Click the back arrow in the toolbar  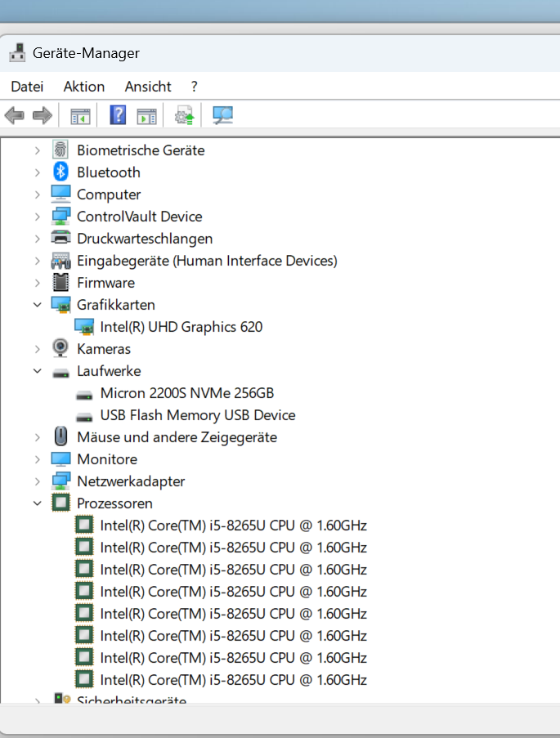[x=14, y=115]
